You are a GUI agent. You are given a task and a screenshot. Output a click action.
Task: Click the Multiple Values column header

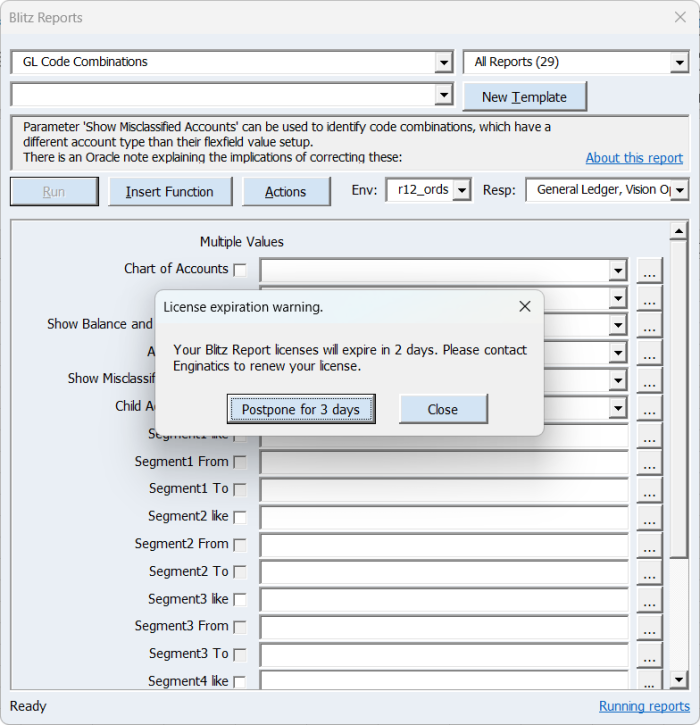click(x=242, y=241)
